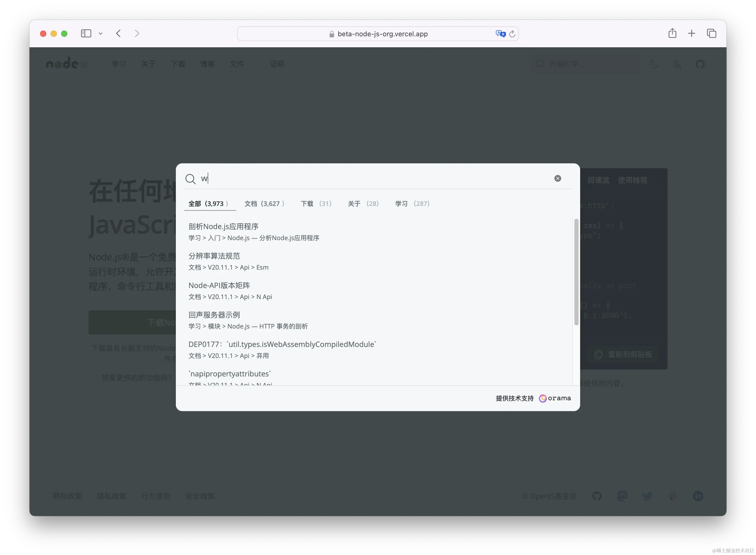
Task: Click the results list scrollbar
Action: (x=576, y=272)
